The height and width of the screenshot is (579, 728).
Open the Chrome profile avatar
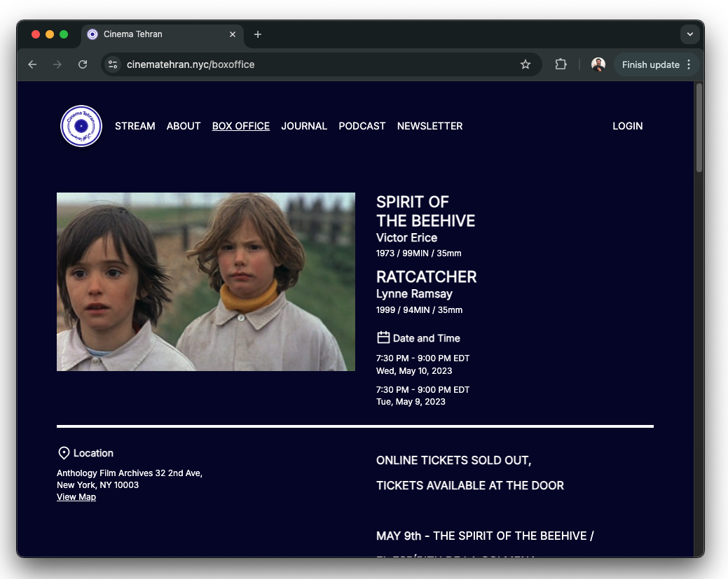pyautogui.click(x=598, y=64)
